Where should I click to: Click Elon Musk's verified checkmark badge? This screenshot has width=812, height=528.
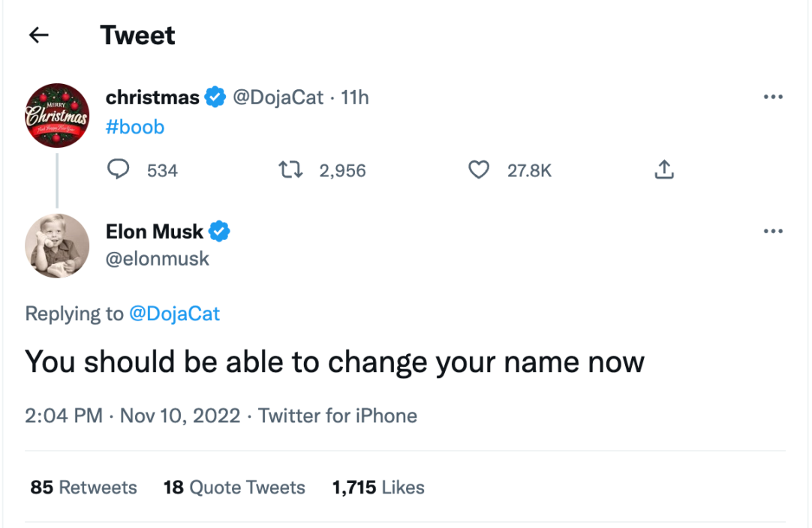pos(219,232)
